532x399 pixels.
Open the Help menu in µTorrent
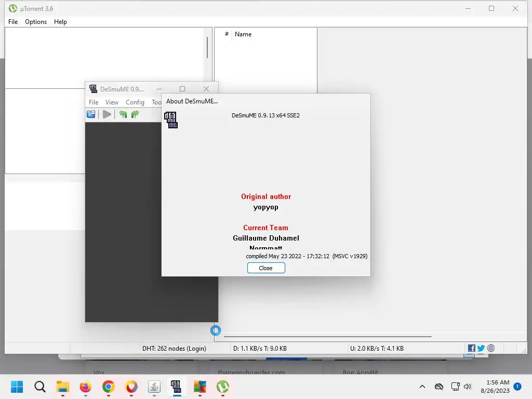[60, 22]
